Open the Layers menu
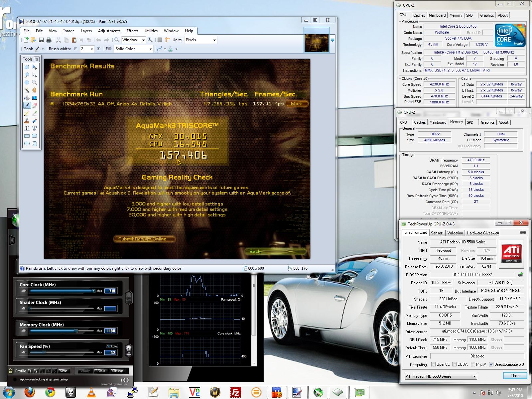The width and height of the screenshot is (532, 399). click(x=86, y=31)
